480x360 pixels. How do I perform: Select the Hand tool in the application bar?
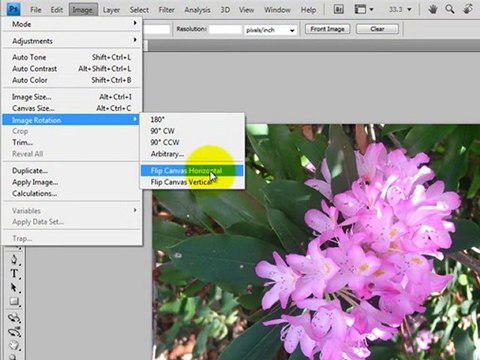click(x=433, y=9)
